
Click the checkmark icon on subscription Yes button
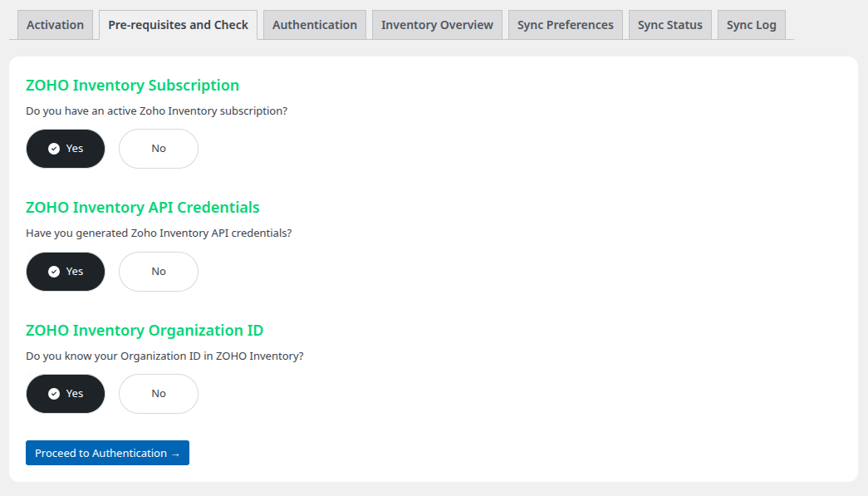(x=52, y=148)
